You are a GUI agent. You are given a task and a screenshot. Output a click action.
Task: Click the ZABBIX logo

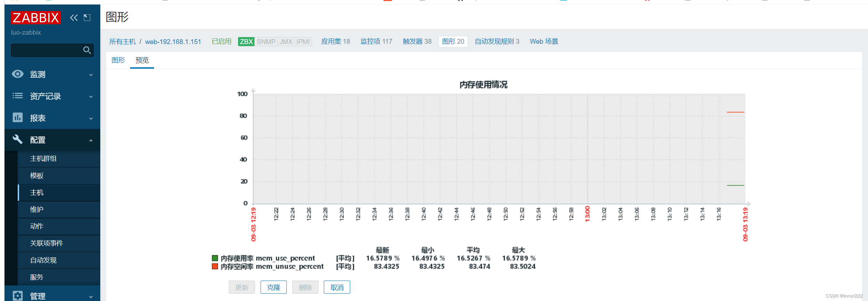[x=36, y=17]
